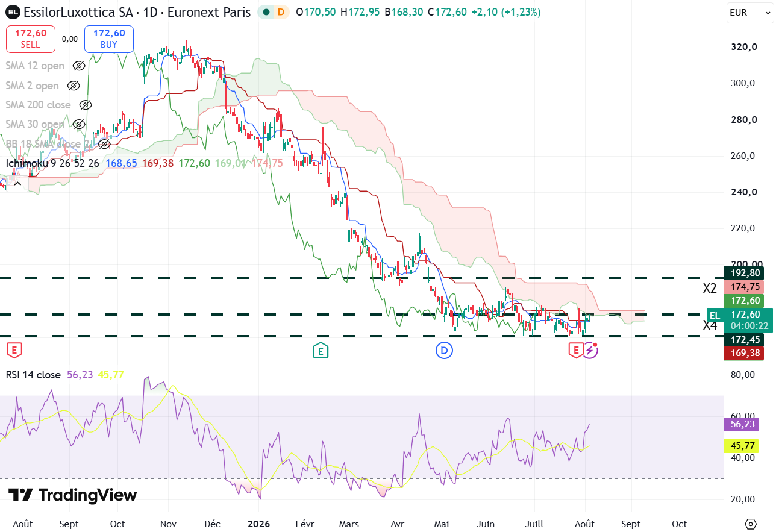Viewport: 776px width, 532px height.
Task: Show the SMA 200 close indicator
Action: [x=86, y=105]
